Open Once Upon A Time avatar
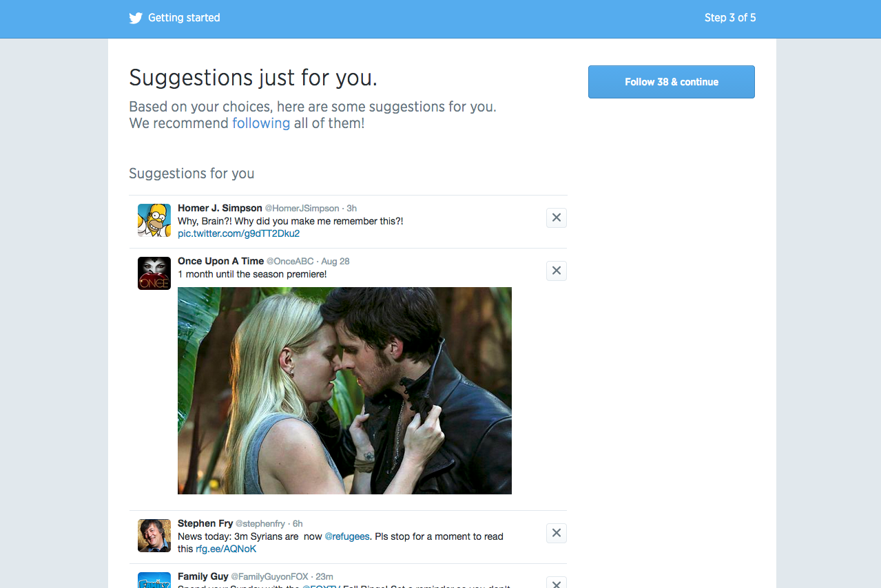This screenshot has height=588, width=881. tap(154, 273)
